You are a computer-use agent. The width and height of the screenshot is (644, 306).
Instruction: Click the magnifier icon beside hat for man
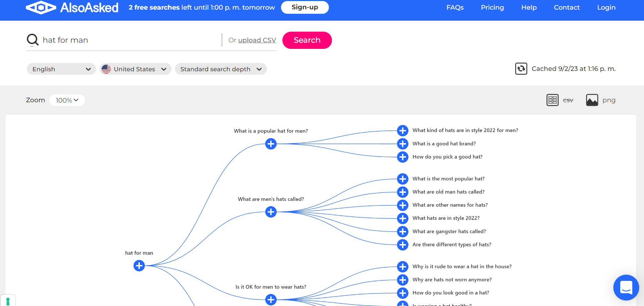[33, 40]
